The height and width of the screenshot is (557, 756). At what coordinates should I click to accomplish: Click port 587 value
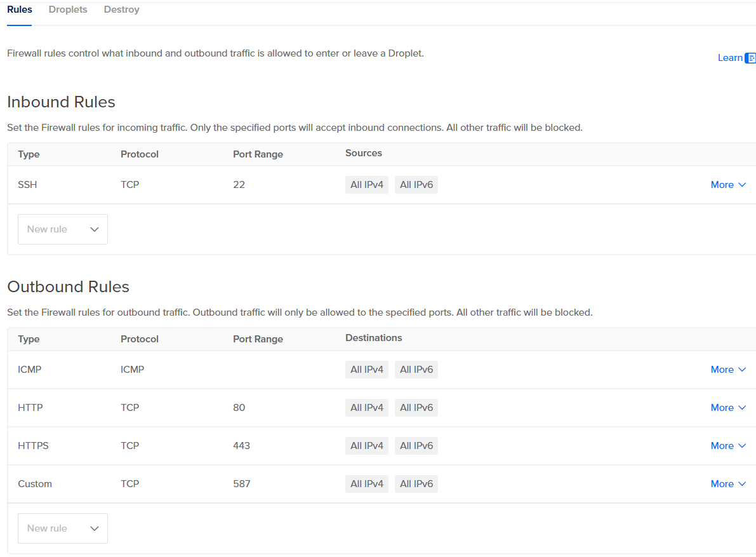coord(242,484)
